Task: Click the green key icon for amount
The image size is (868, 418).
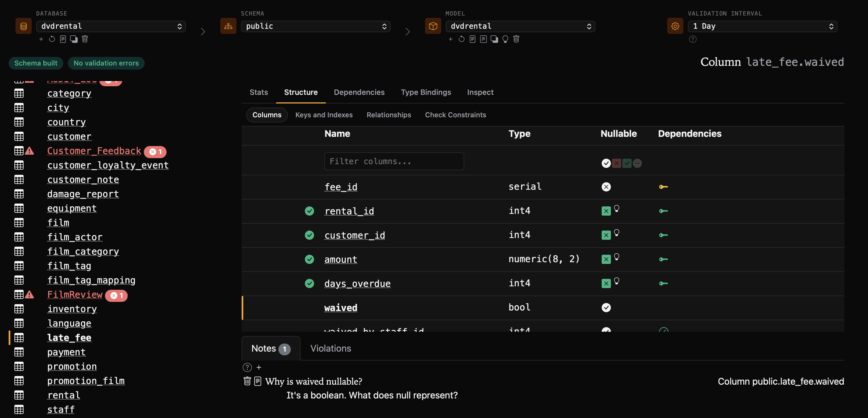Action: click(x=664, y=259)
